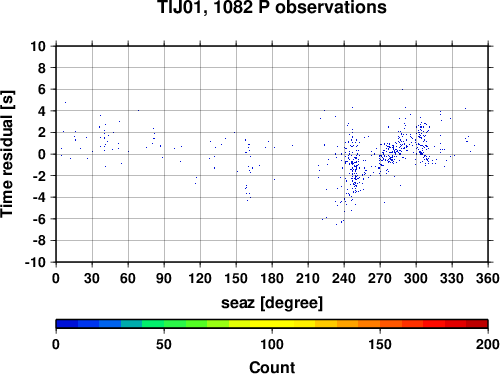Click the x-axis tick label '330'
500x374 pixels.
452,278
